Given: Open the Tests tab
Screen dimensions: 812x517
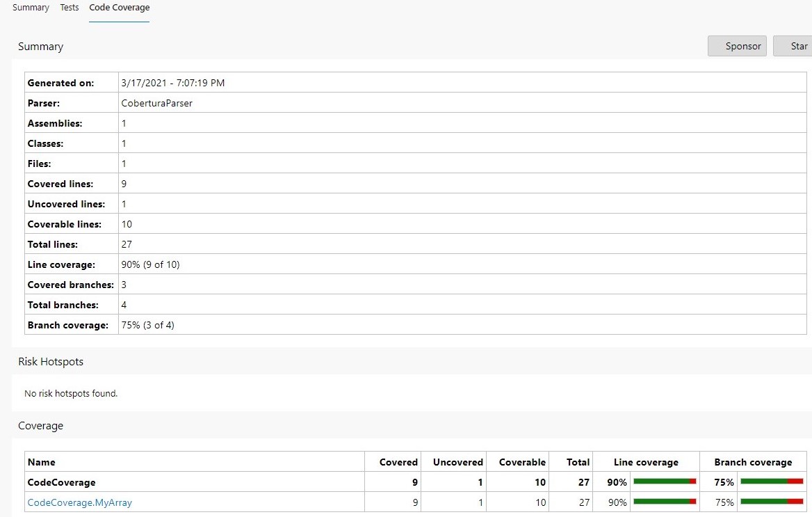Looking at the screenshot, I should click(x=69, y=8).
